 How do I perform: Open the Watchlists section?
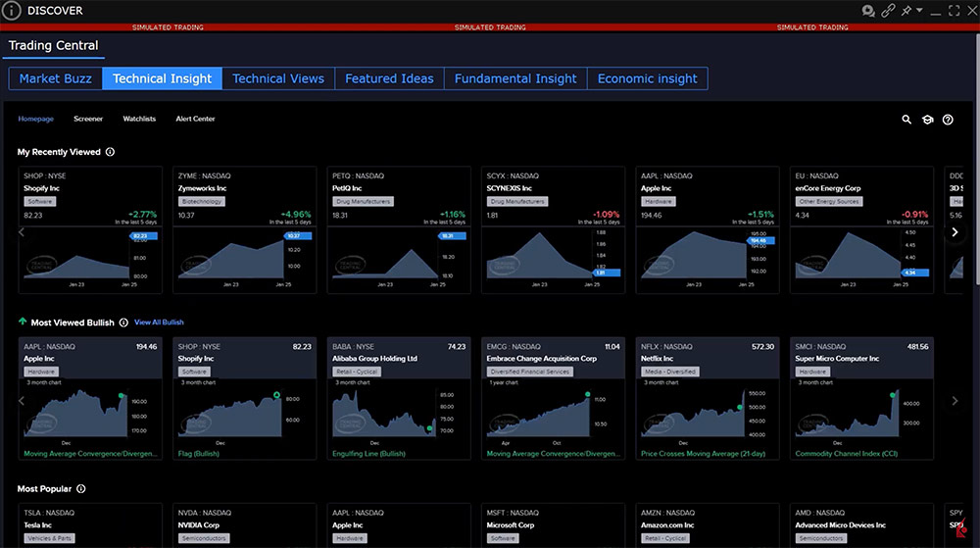point(139,119)
